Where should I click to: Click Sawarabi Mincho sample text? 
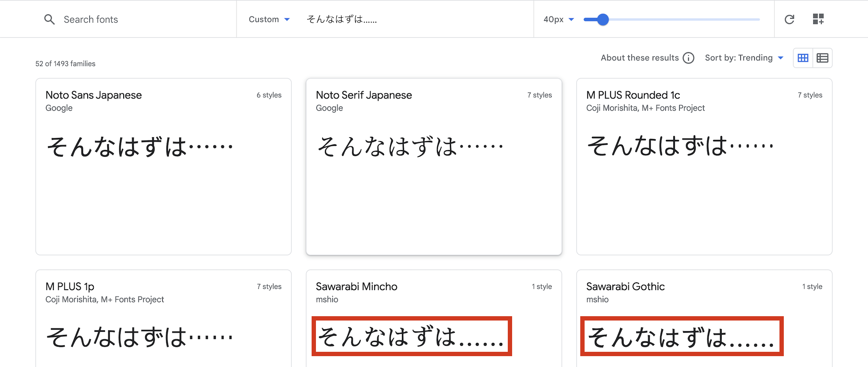(x=411, y=337)
